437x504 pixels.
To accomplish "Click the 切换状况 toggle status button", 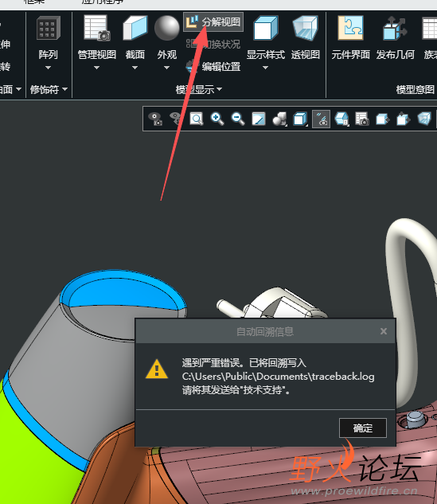I will click(x=213, y=44).
